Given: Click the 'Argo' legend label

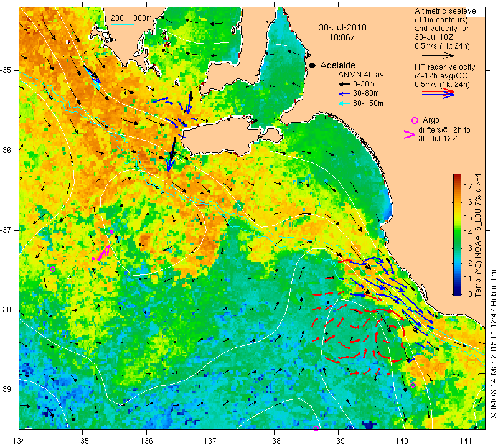Looking at the screenshot, I should point(431,120).
